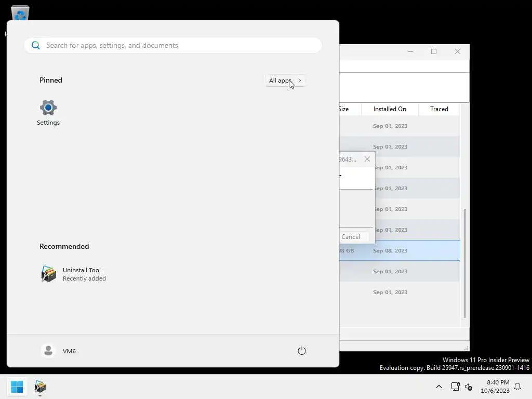Maximize the Uninstall Tool window
Screen dimensions: 532x399
click(x=434, y=51)
